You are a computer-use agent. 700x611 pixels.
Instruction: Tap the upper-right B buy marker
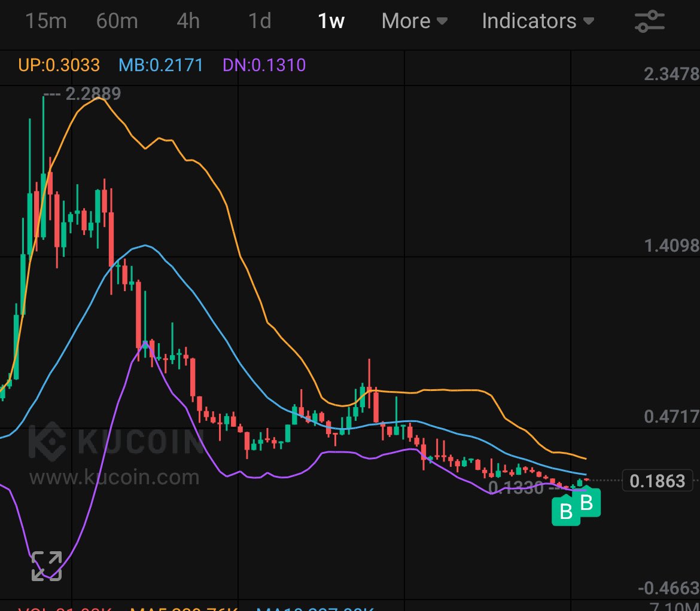tap(586, 503)
